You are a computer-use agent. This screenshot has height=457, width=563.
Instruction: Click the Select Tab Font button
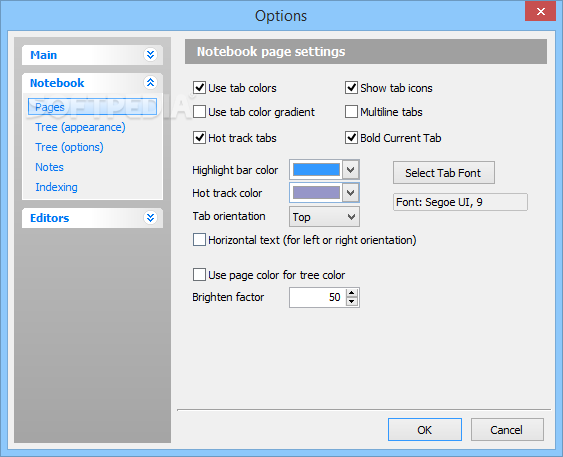click(x=444, y=173)
